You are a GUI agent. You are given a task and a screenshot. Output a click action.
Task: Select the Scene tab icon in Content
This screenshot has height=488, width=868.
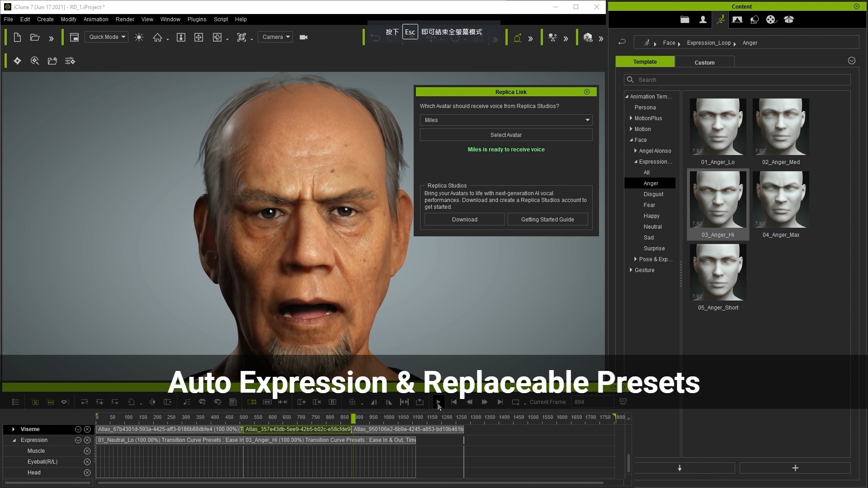pyautogui.click(x=737, y=19)
